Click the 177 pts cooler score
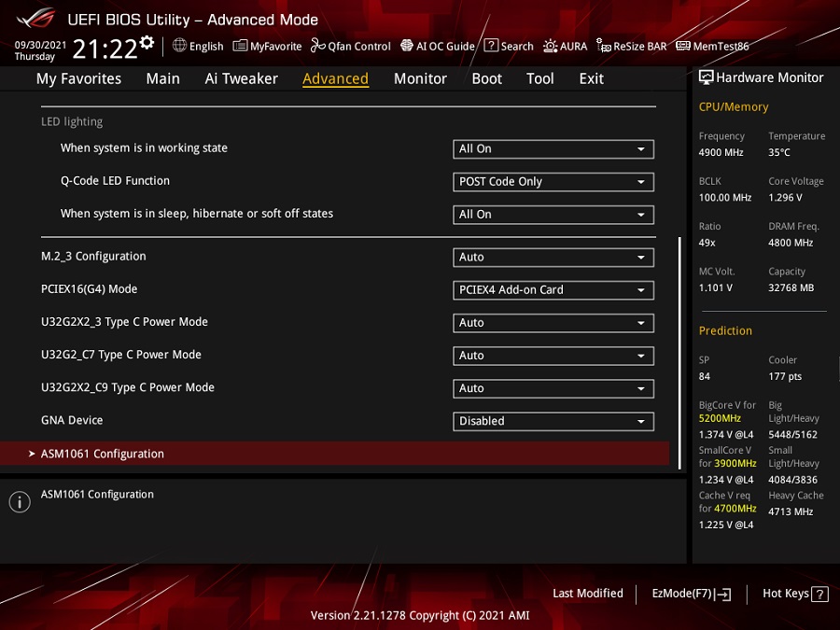Screen dimensions: 840x630 coord(785,377)
